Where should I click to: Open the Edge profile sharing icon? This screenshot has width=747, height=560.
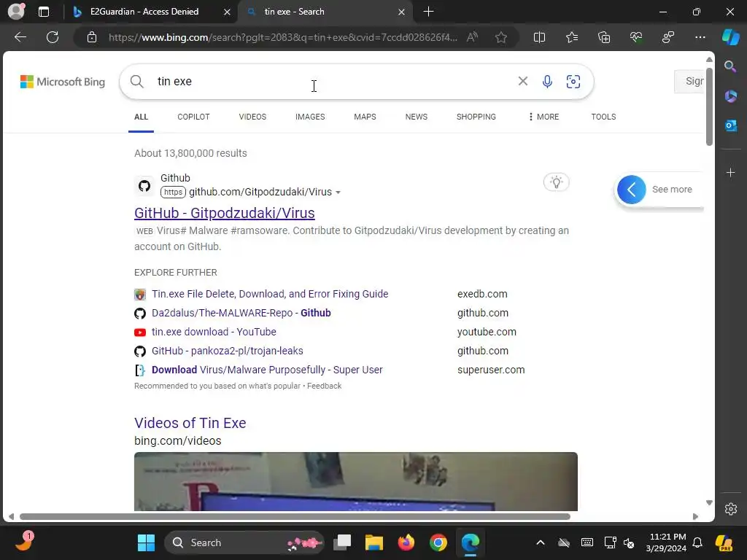coord(668,37)
